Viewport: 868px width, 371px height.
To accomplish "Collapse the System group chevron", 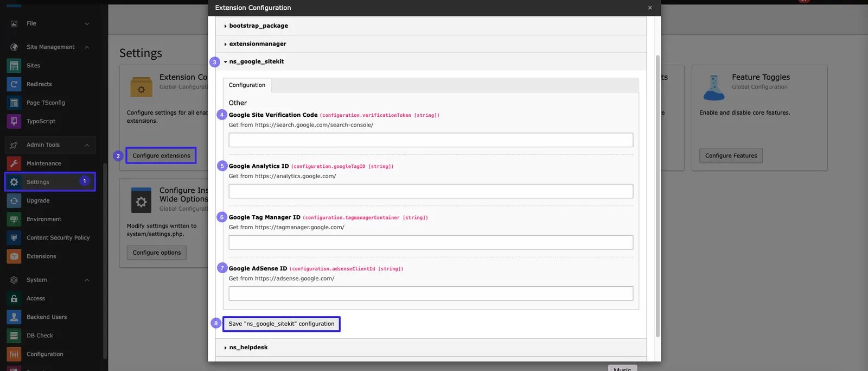I will pos(87,280).
